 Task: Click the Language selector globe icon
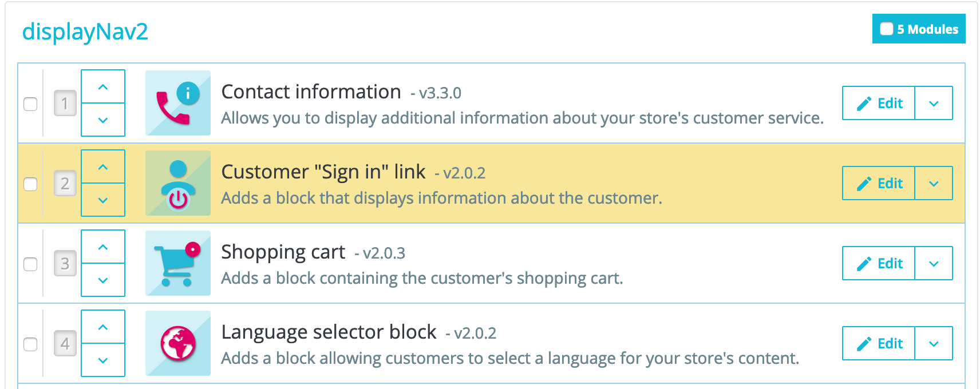click(x=178, y=343)
